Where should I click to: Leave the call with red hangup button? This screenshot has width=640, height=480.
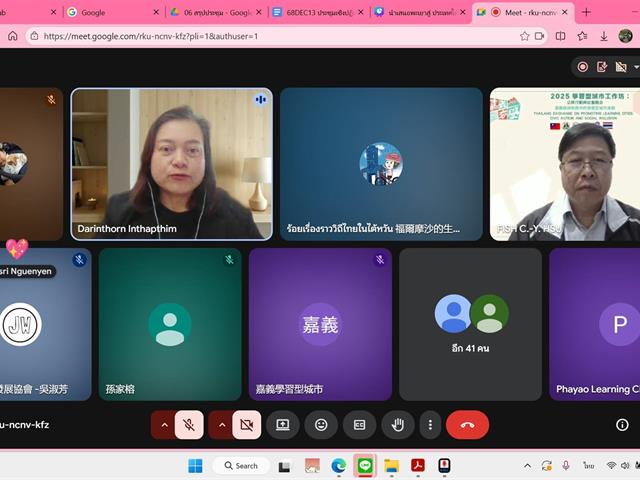pyautogui.click(x=467, y=425)
